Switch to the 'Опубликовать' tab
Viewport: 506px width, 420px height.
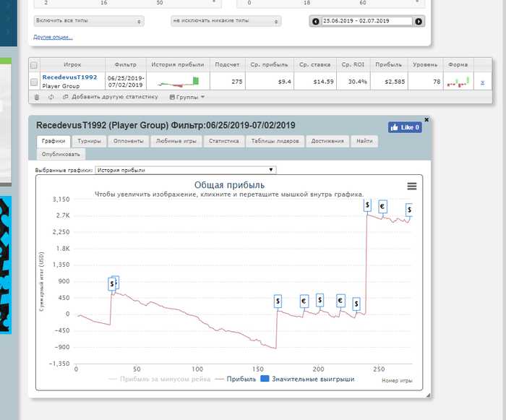(61, 154)
